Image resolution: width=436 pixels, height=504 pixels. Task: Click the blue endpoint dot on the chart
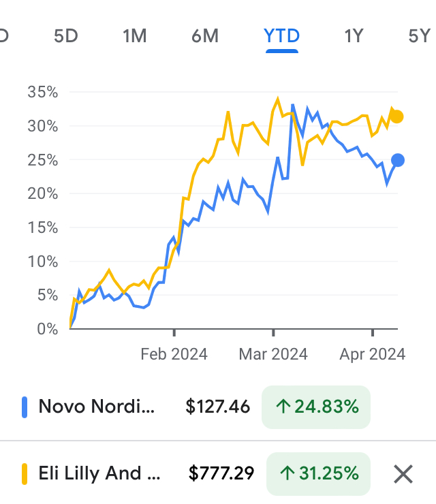(x=398, y=160)
